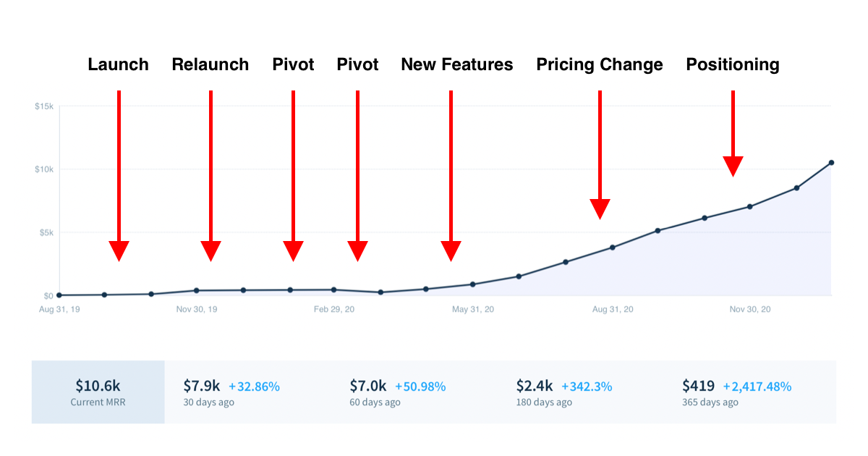Click the red arrowhead under Pricing Change
The width and height of the screenshot is (868, 456).
coord(600,208)
